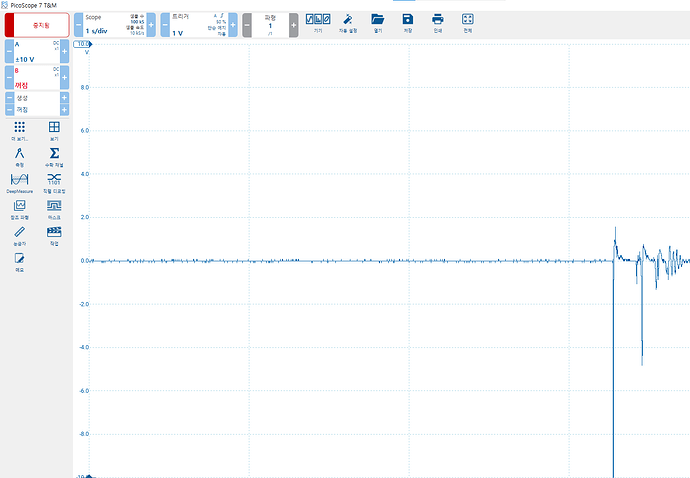
Task: Click plus beside 생성 signal generator row
Action: tap(64, 98)
